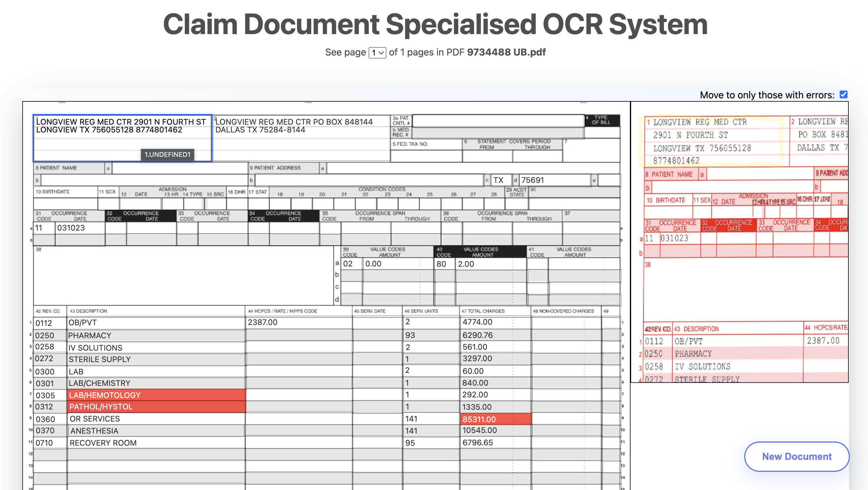Screen dimensions: 868x490
Task: Select the flagged PATHOL/HYSTOL description cell
Action: click(x=157, y=407)
